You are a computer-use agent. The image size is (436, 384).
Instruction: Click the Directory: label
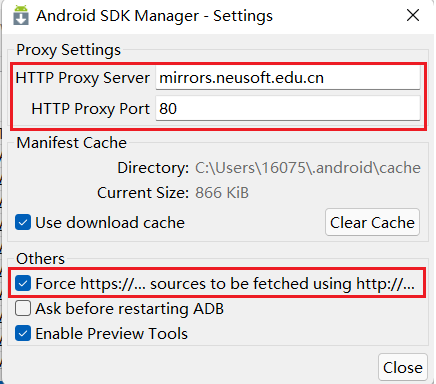click(153, 168)
